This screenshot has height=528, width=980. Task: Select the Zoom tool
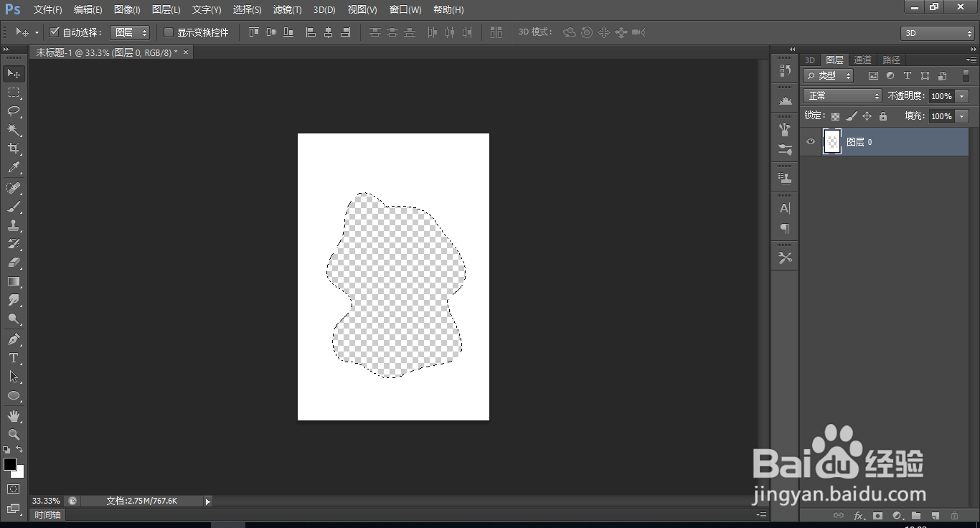coord(14,435)
